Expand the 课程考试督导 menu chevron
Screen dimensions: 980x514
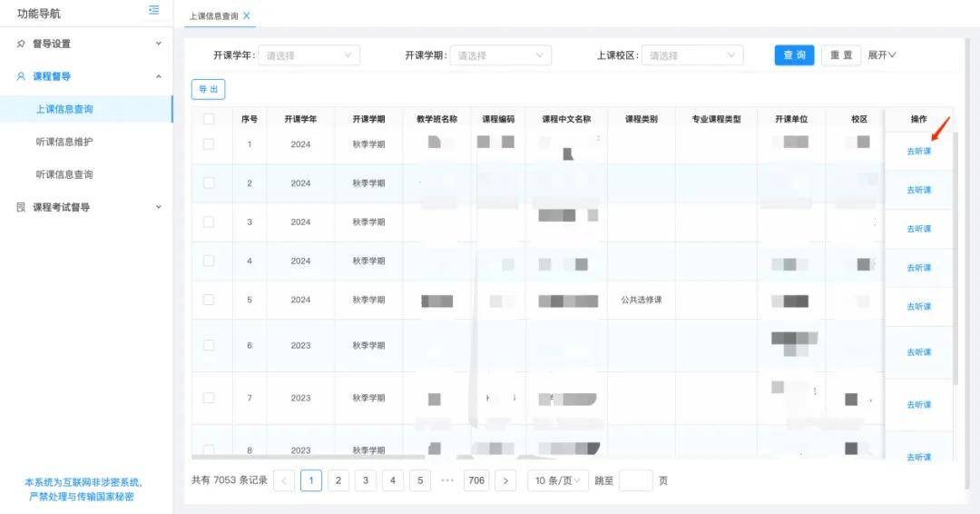click(159, 207)
